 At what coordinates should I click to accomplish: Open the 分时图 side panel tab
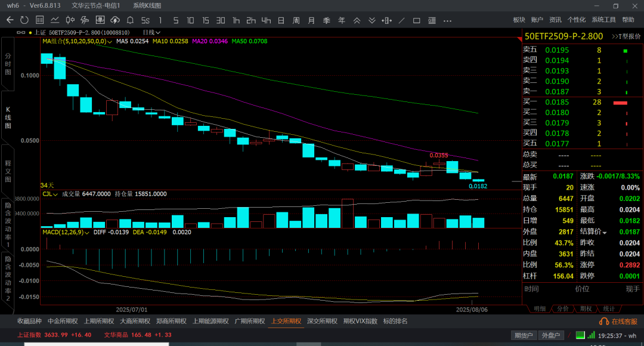coord(8,64)
